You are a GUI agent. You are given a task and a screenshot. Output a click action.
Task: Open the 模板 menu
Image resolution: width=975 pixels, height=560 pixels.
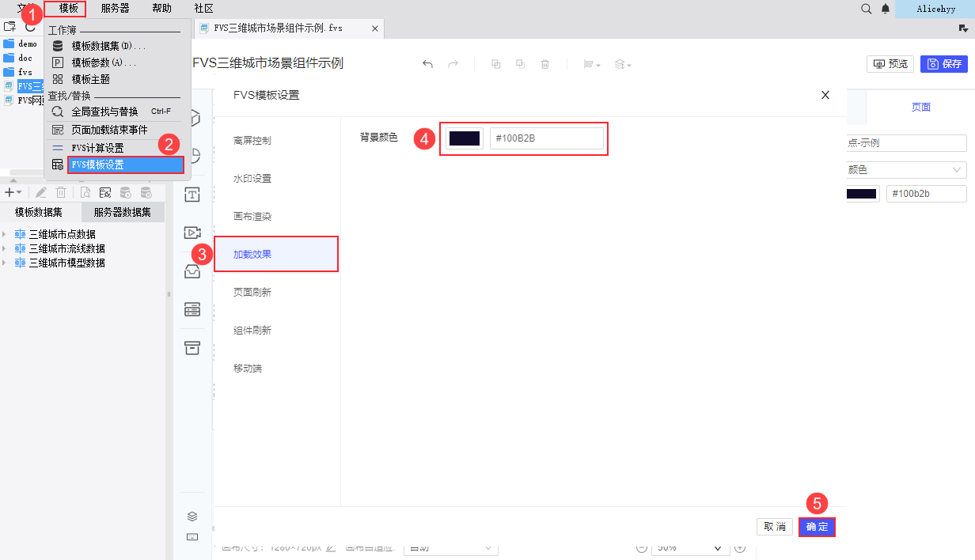69,8
